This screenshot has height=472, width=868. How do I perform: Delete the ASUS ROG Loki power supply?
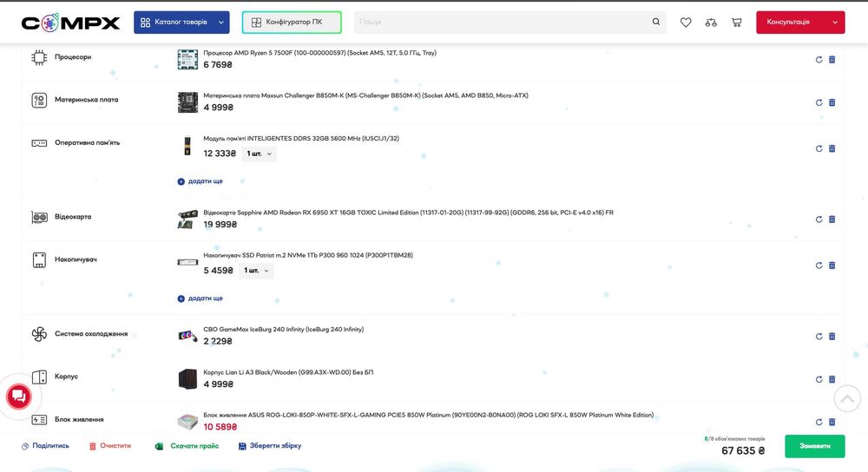[x=832, y=422]
